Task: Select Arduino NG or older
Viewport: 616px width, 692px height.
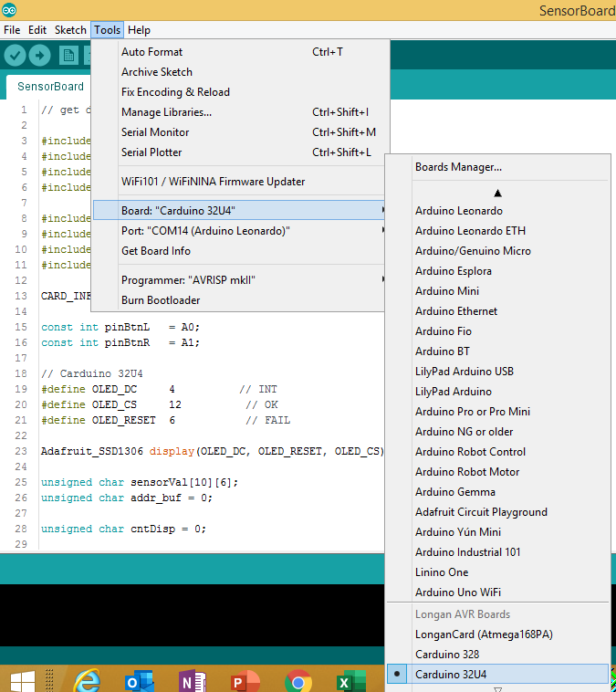Action: (497, 432)
